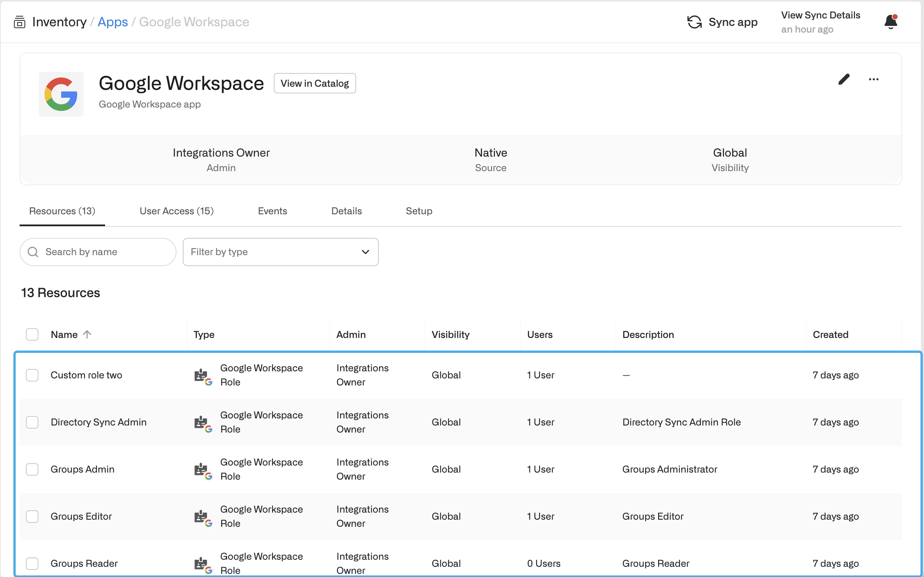This screenshot has width=924, height=577.
Task: Open the Events tab
Action: 273,211
